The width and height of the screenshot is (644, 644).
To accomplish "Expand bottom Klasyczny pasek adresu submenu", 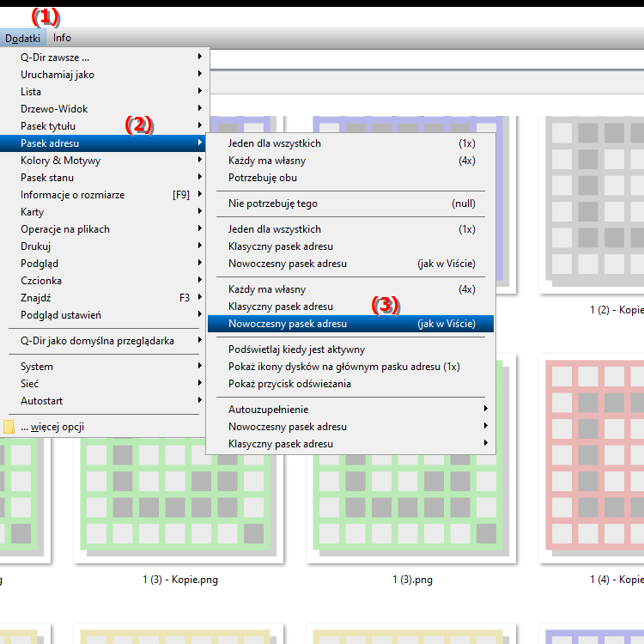I will pyautogui.click(x=350, y=444).
